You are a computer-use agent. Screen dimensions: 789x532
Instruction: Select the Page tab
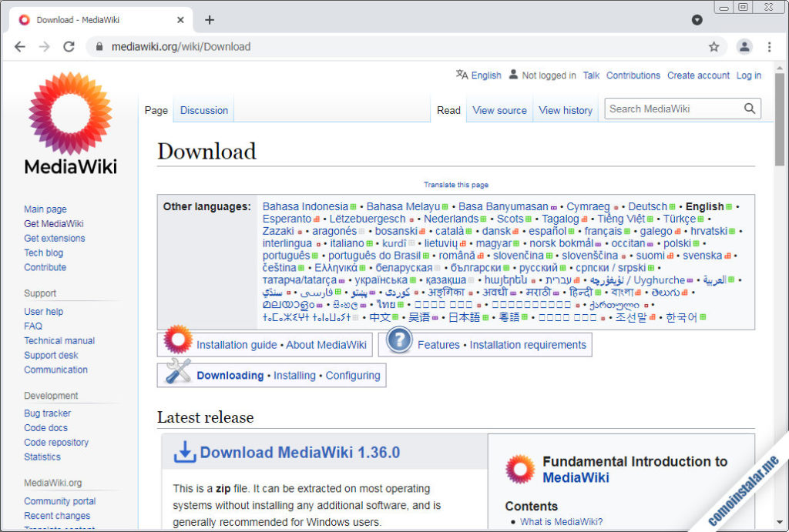pos(156,110)
